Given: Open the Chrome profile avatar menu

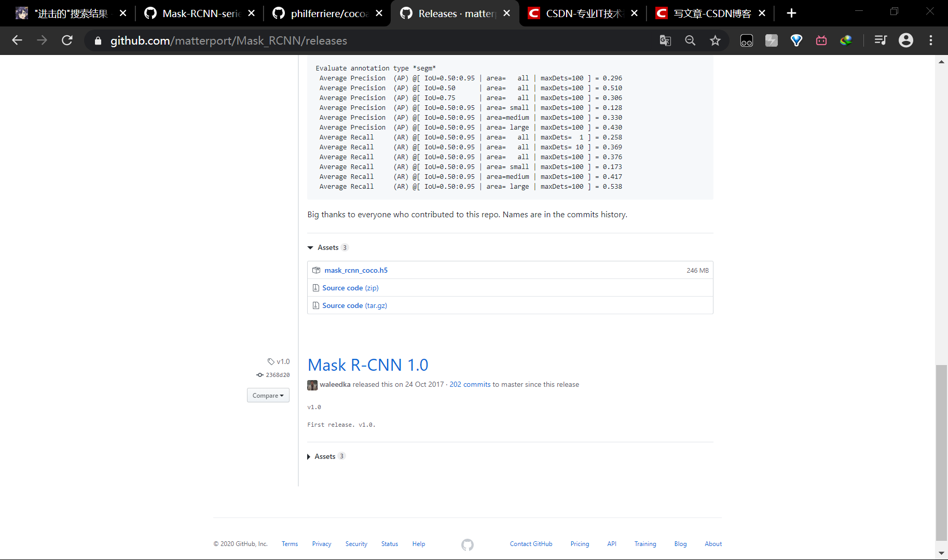Looking at the screenshot, I should click(x=905, y=40).
